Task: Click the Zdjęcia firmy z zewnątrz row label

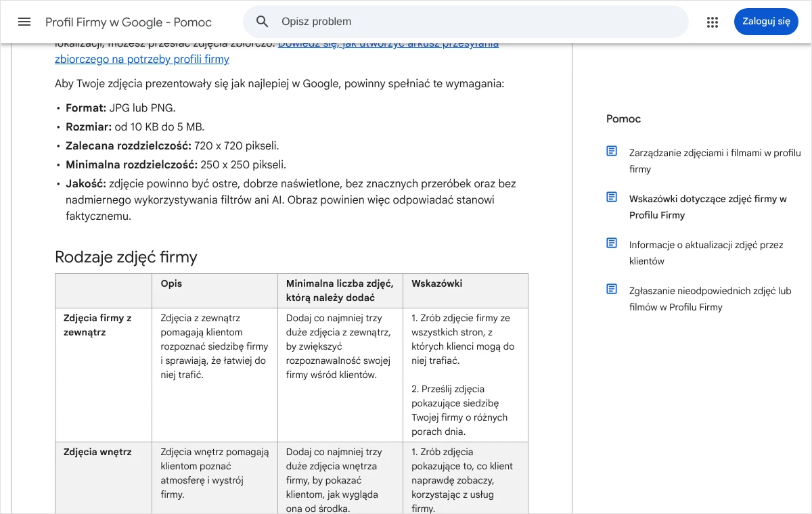Action: [x=97, y=325]
